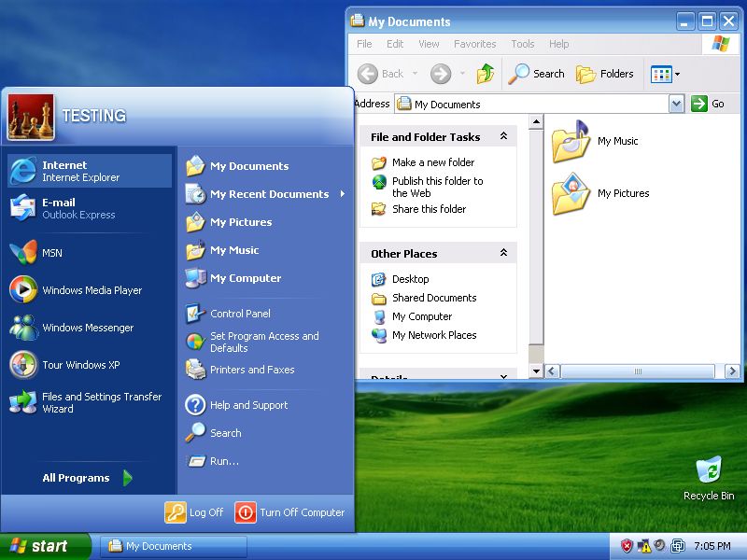Select the My Music folder
The height and width of the screenshot is (560, 747).
(595, 141)
